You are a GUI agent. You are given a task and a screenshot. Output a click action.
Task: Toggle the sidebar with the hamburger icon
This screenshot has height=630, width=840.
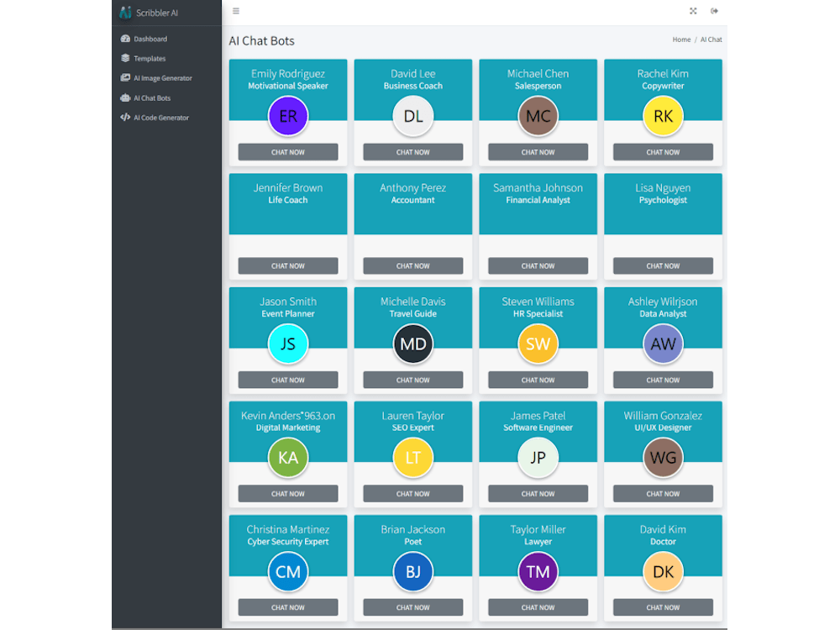tap(236, 11)
